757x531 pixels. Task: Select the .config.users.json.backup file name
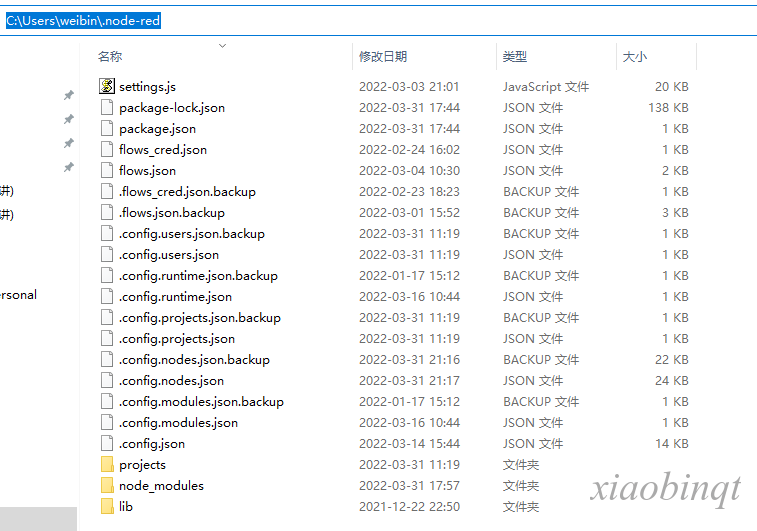[192, 234]
